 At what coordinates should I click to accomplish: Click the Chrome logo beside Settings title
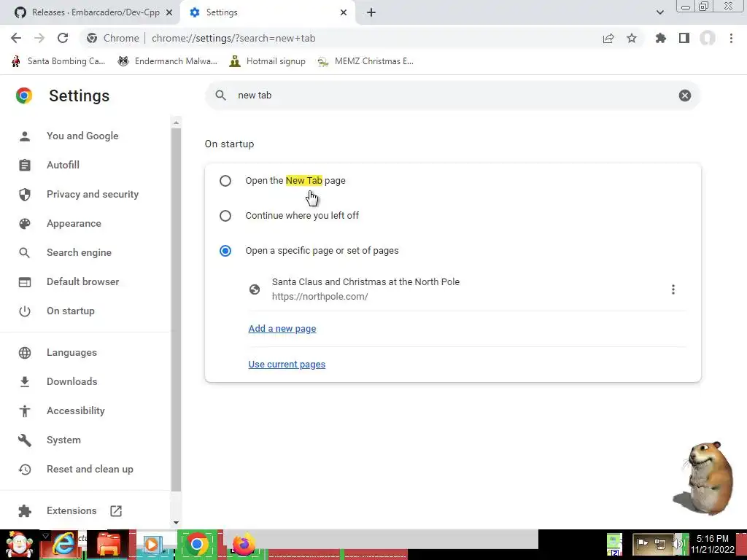[x=24, y=96]
